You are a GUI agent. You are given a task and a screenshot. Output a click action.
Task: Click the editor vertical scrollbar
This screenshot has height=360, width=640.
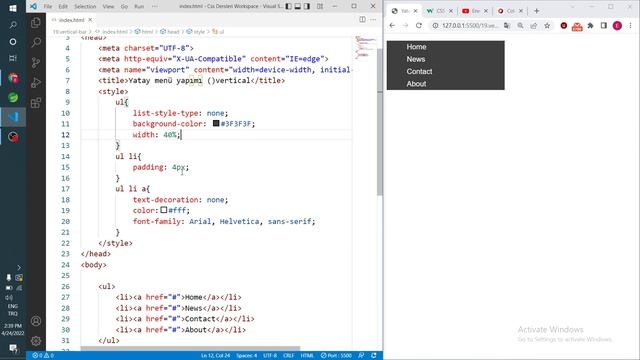tap(380, 122)
